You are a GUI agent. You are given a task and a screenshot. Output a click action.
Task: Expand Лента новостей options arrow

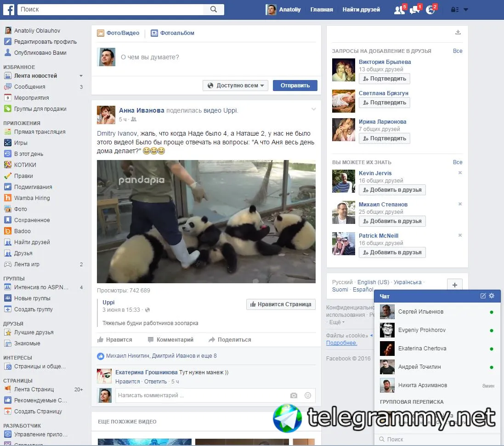pyautogui.click(x=81, y=76)
